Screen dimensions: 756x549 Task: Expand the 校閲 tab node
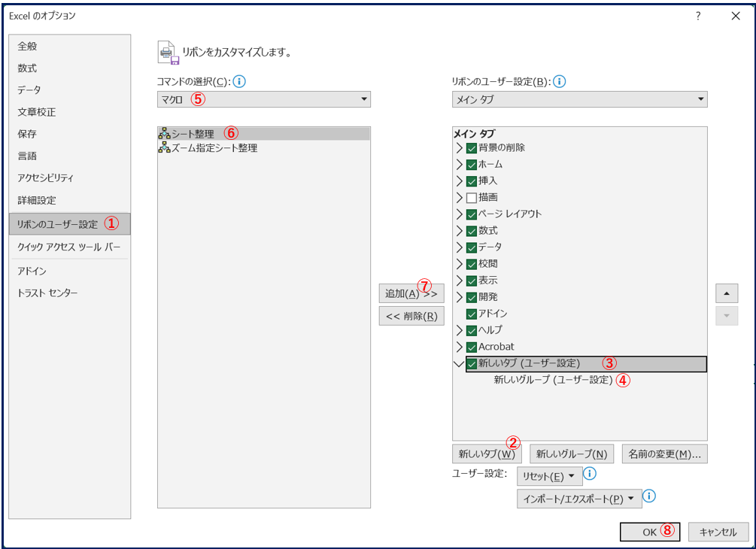click(459, 264)
